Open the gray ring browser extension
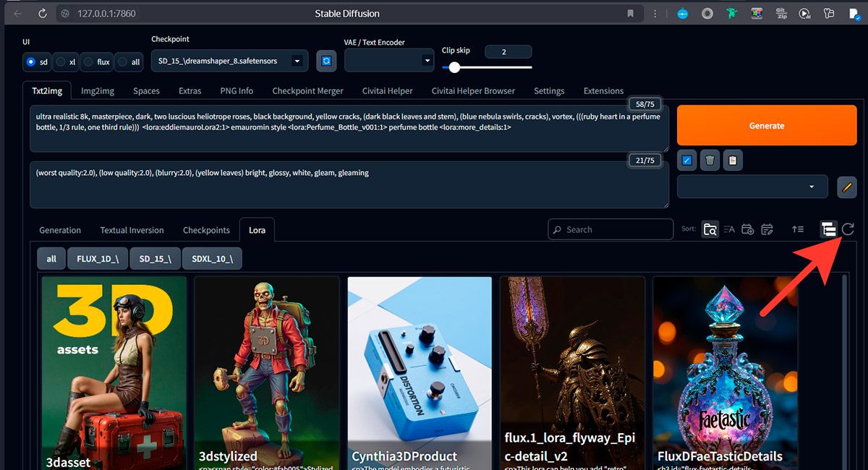This screenshot has height=470, width=868. pyautogui.click(x=707, y=14)
